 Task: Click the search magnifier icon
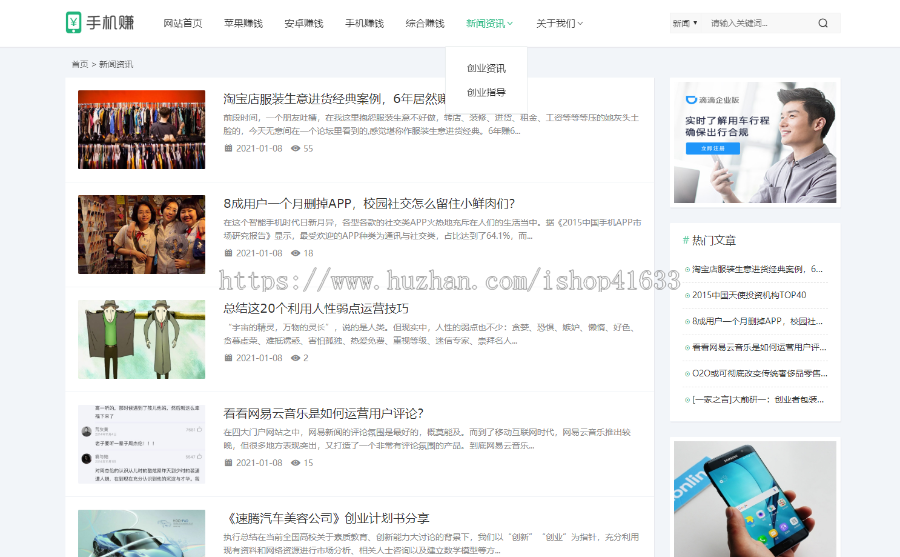pos(823,24)
